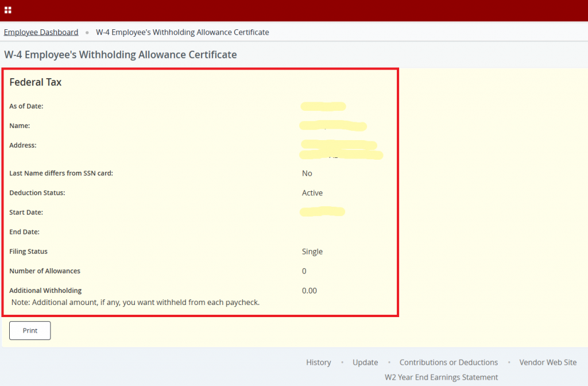This screenshot has height=386, width=588.
Task: Click the note about additional amount withheld
Action: click(x=136, y=302)
